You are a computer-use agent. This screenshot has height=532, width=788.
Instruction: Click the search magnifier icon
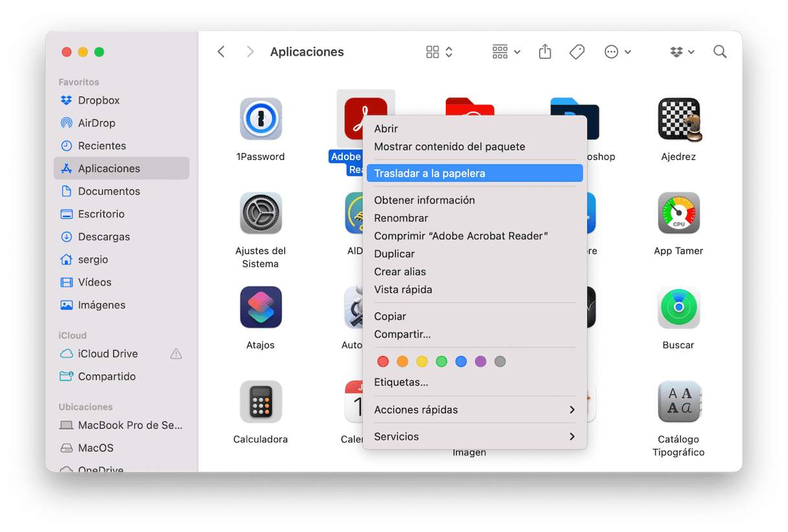pyautogui.click(x=719, y=52)
